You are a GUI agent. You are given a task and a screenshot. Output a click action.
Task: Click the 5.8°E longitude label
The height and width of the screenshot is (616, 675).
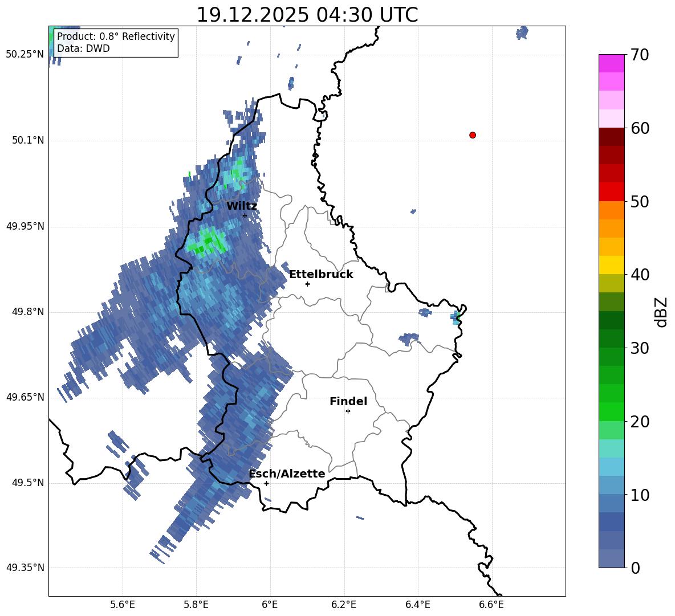[x=196, y=605]
